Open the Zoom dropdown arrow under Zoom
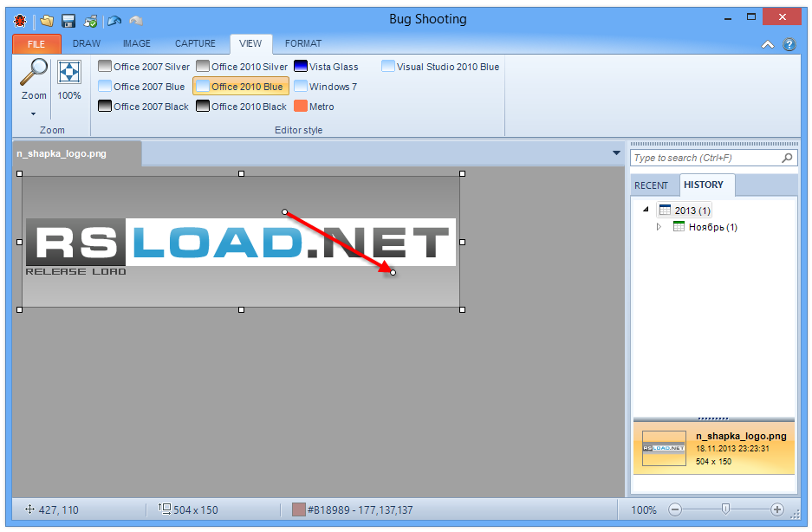Screen dimensions: 812x532 [x=34, y=114]
